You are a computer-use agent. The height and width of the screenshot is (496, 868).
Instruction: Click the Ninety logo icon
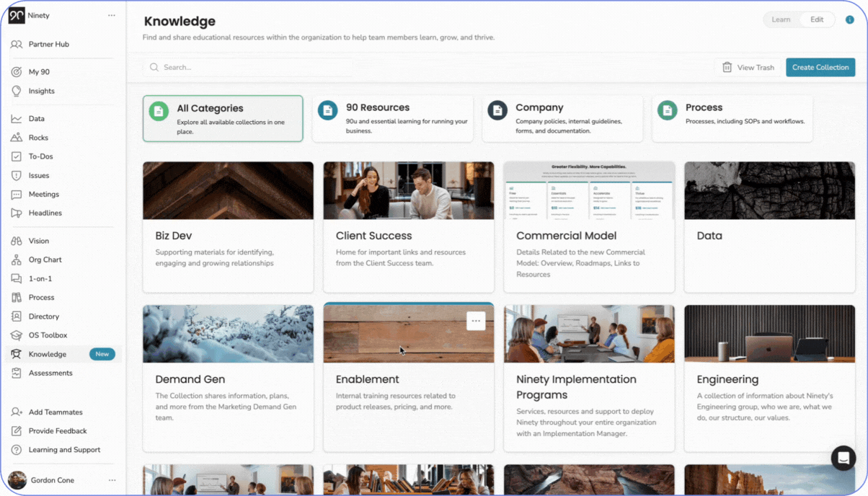(x=17, y=15)
